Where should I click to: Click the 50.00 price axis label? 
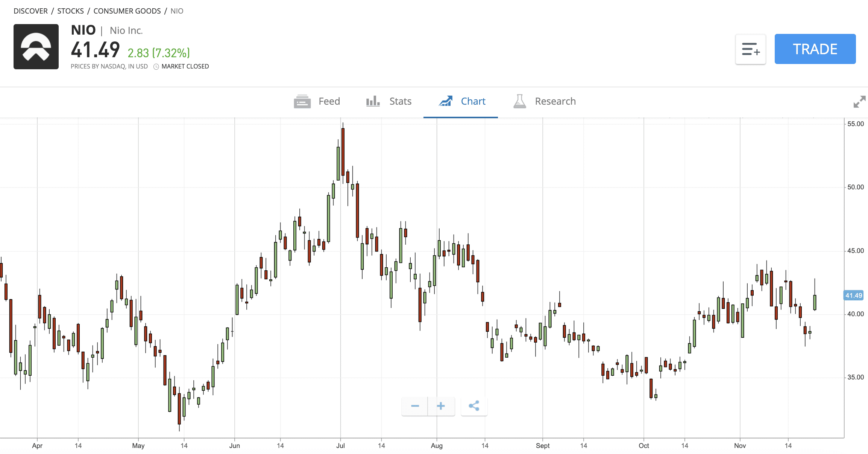coord(856,187)
